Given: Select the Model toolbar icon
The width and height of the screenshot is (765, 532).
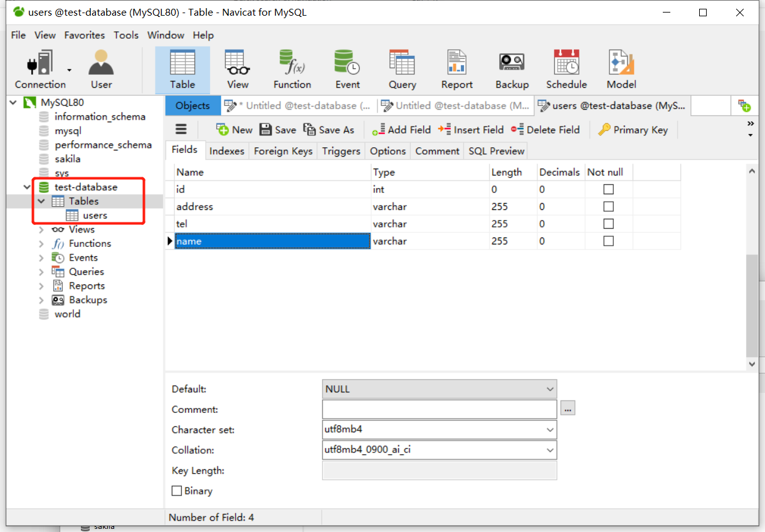Looking at the screenshot, I should [x=621, y=70].
